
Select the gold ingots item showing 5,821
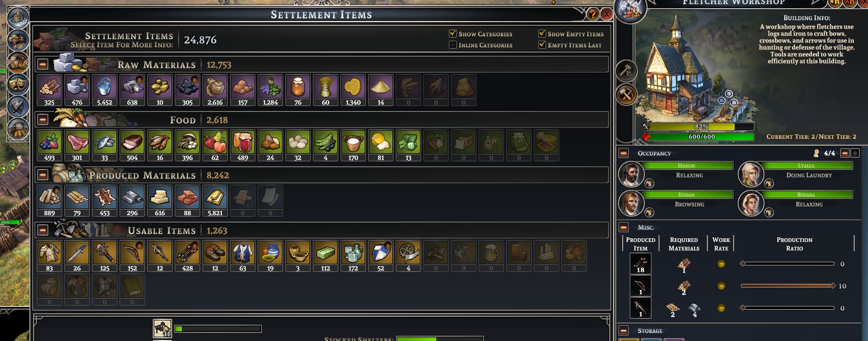click(x=215, y=201)
